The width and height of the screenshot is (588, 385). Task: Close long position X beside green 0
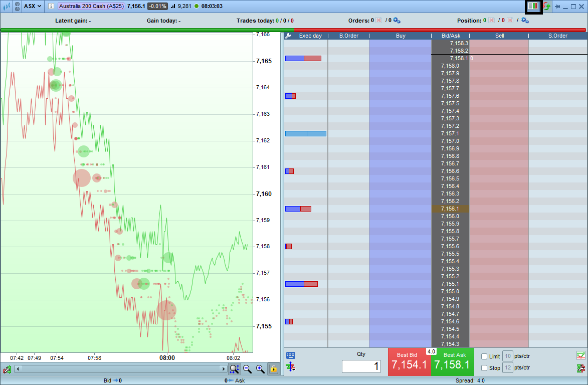[x=491, y=20]
